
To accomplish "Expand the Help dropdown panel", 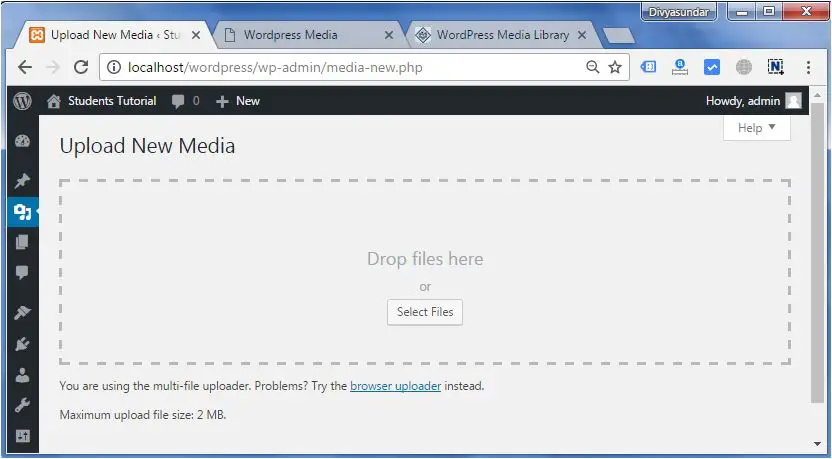I will [756, 128].
